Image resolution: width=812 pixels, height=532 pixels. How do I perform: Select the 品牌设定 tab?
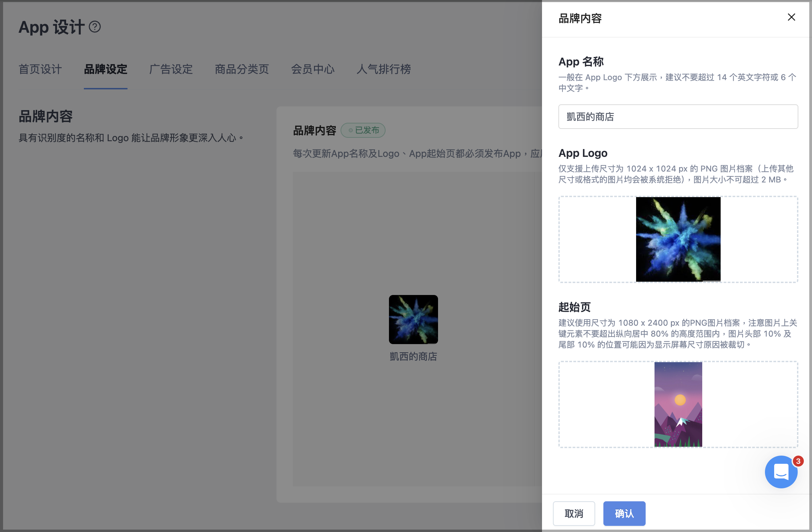pos(105,69)
